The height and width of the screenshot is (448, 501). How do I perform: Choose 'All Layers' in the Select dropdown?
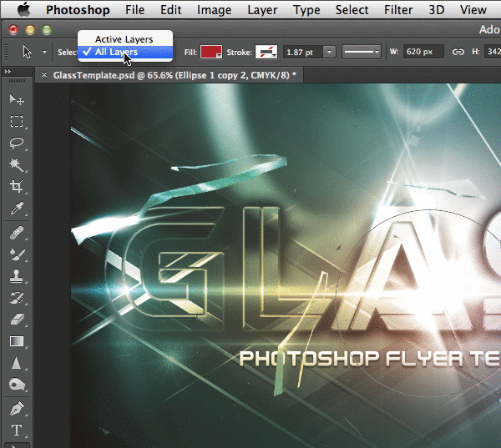tap(116, 52)
